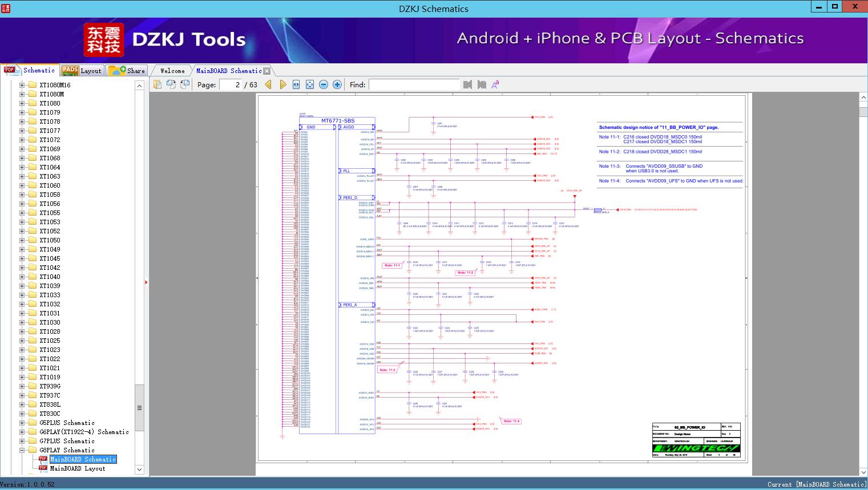Image resolution: width=868 pixels, height=490 pixels.
Task: Click the G5PLUS Schematic folder icon
Action: (33, 423)
